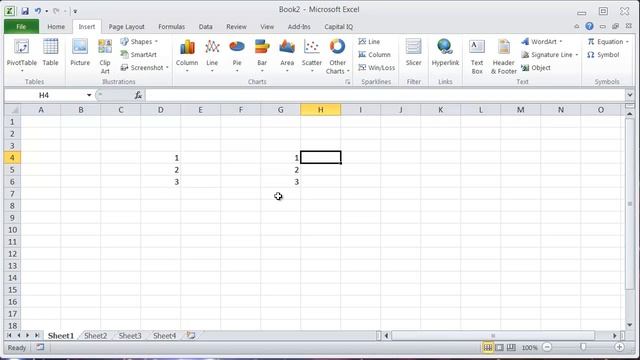Insert a Symbol
This screenshot has height=360, width=640.
point(603,55)
